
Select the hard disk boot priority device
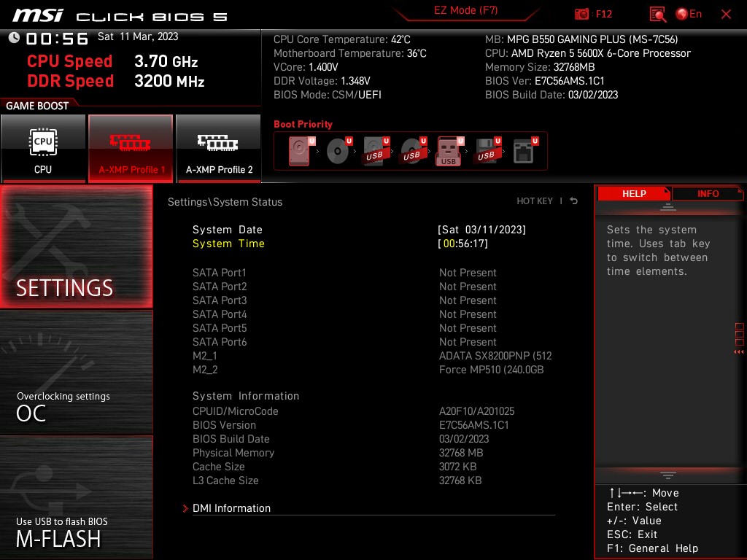301,151
